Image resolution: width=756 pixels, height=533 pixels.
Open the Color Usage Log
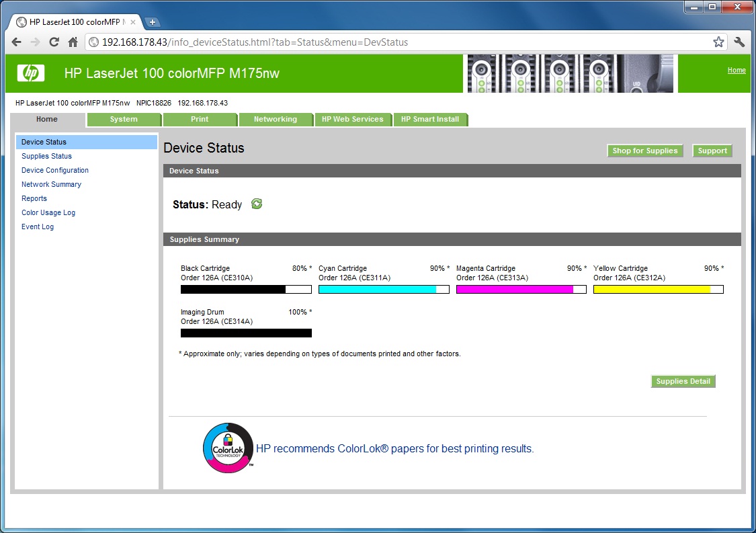(48, 212)
